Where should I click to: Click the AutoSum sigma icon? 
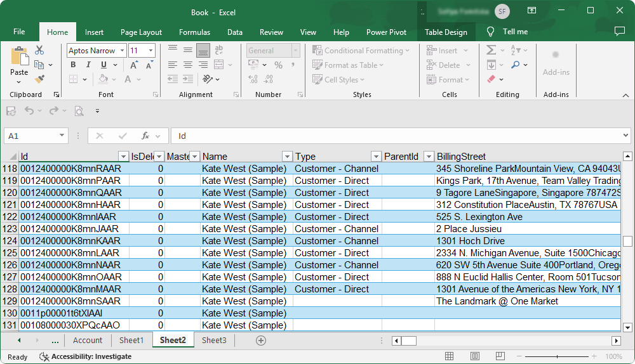(x=491, y=50)
